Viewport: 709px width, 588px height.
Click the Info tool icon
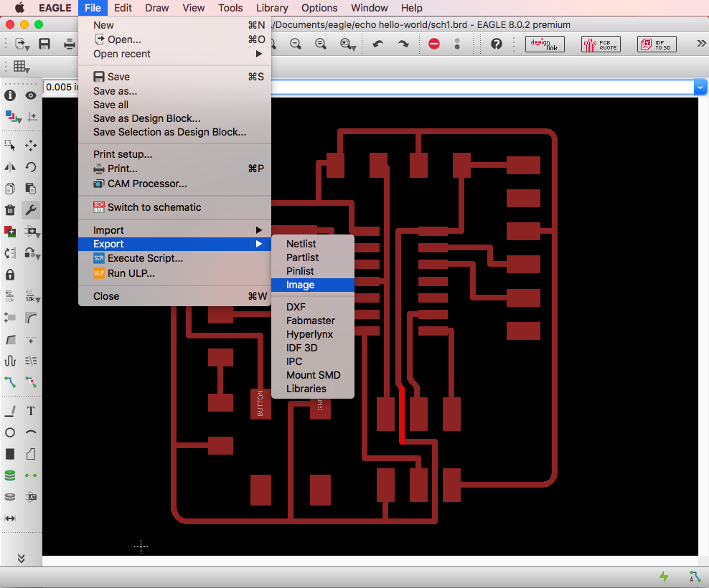tap(10, 95)
